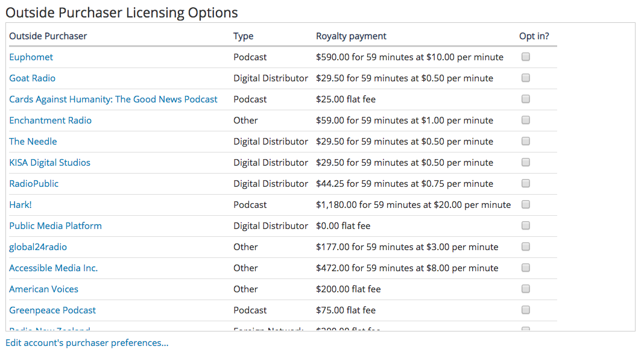This screenshot has width=644, height=355.
Task: Open the global24radio link
Action: coord(38,247)
